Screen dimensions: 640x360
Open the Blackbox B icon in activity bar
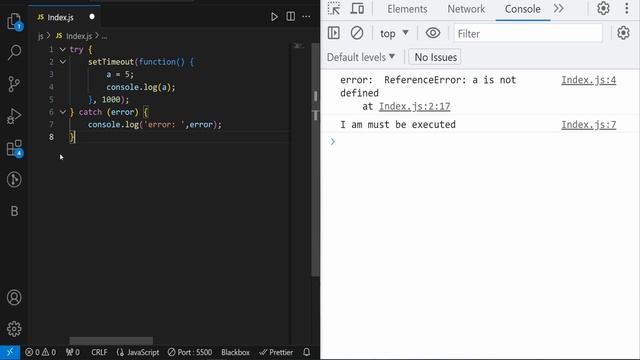pos(14,211)
